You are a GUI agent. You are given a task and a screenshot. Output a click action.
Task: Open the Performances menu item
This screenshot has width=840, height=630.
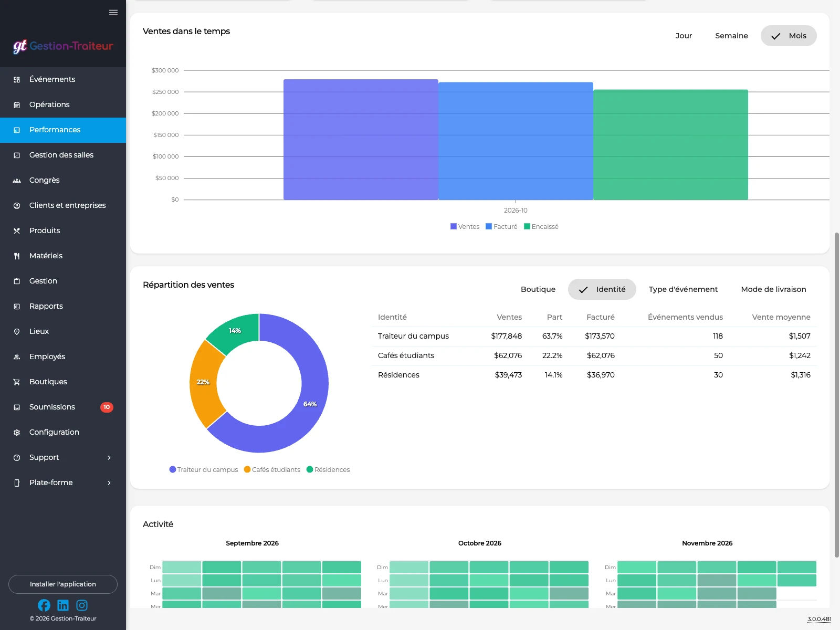63,130
